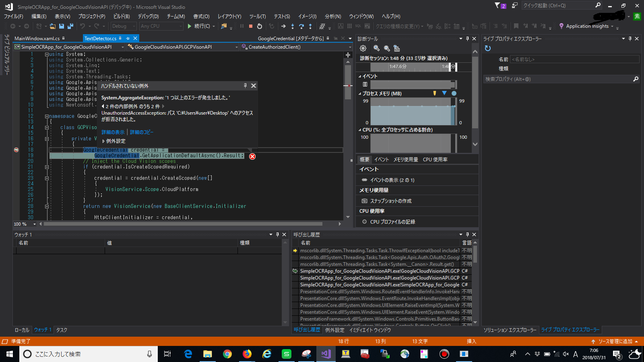The width and height of the screenshot is (644, 362).
Task: Open the Debug menu
Action: (148, 16)
